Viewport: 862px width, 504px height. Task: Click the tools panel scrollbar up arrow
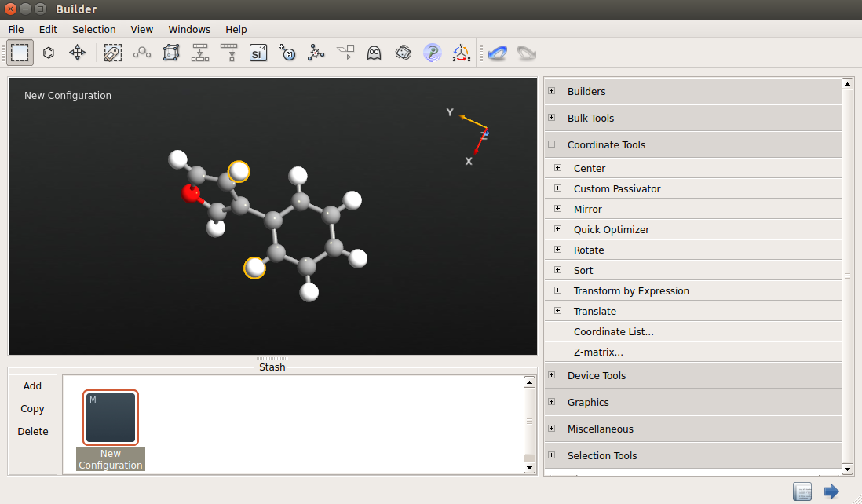[847, 84]
